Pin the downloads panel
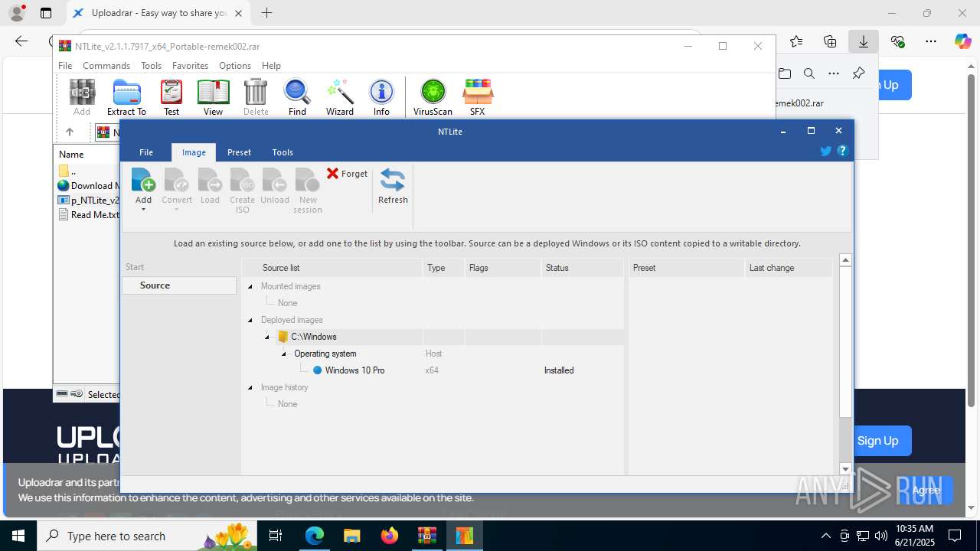The height and width of the screenshot is (551, 980). tap(858, 73)
